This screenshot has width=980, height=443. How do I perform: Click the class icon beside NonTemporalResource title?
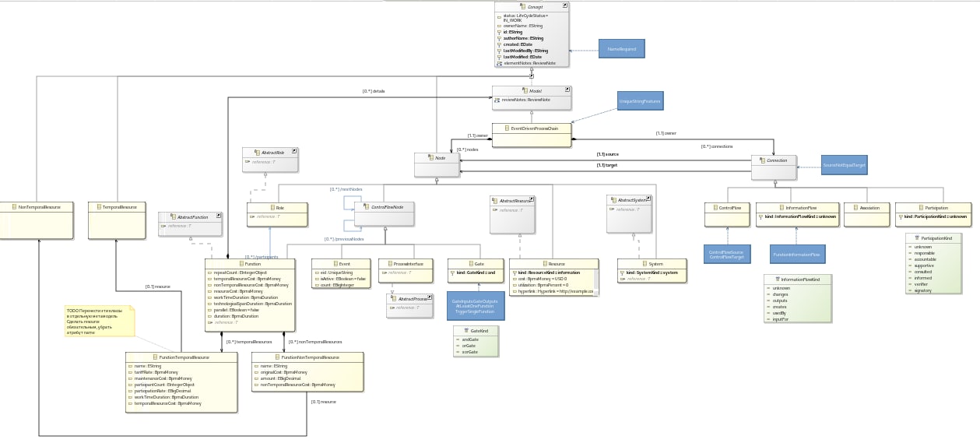click(x=13, y=206)
